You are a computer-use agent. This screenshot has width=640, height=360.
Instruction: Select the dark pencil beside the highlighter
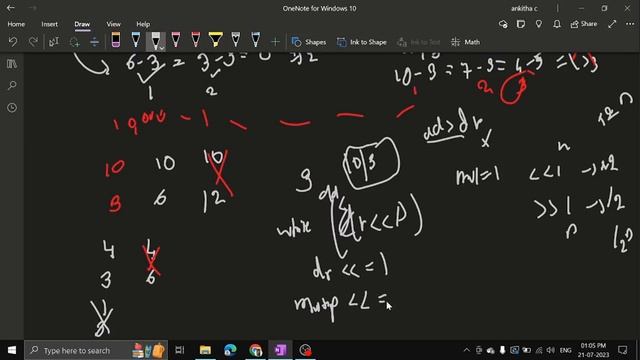[x=236, y=40]
